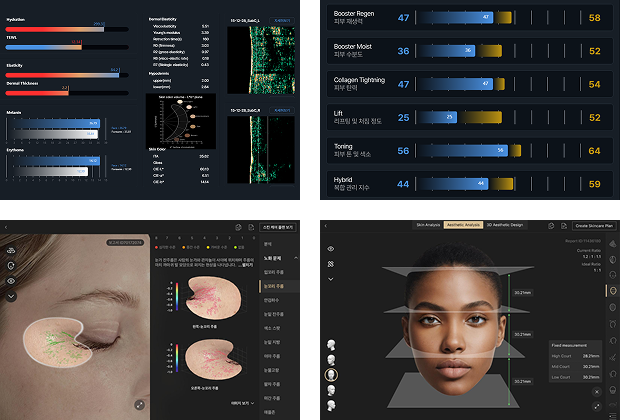Screen dimensions: 620x420
Task: Select the 안검하수 item
Action: pos(271,300)
